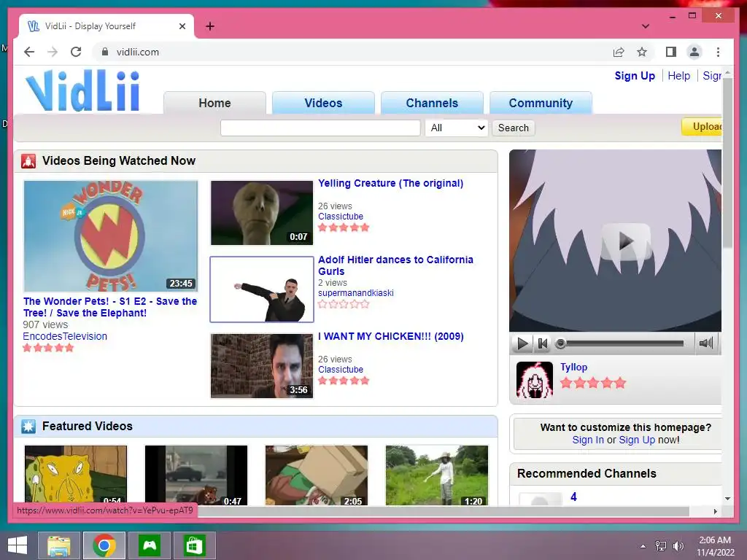
Task: Open supermanandkiaski channel link
Action: (356, 293)
